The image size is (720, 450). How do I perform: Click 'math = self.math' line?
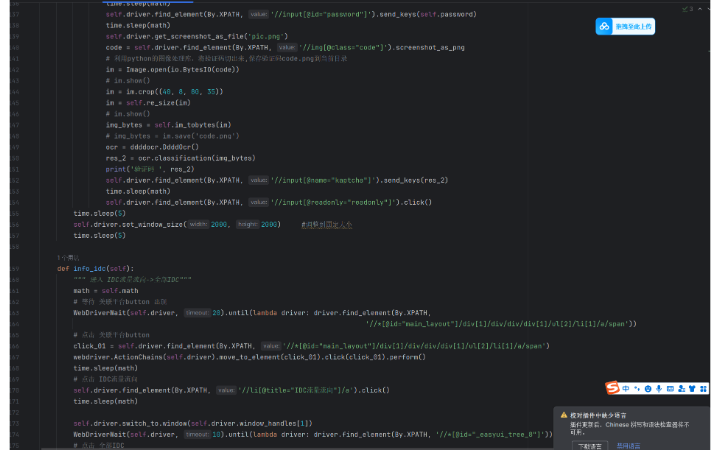tap(106, 291)
